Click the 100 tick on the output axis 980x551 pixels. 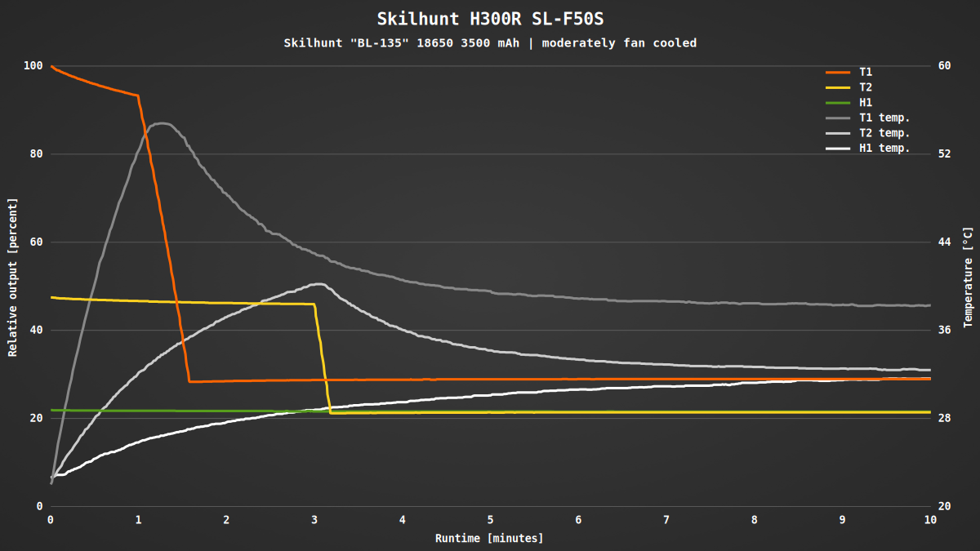33,65
